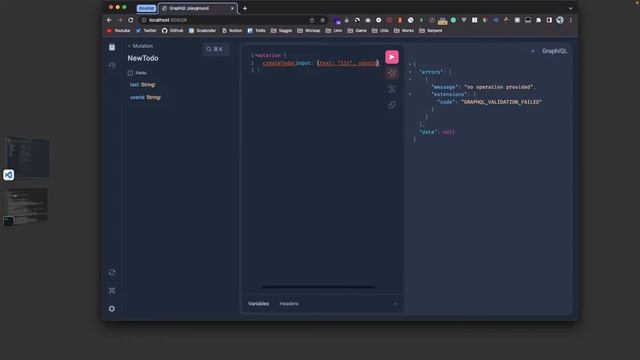Select the GraphQL playground browser tab

tap(198, 8)
